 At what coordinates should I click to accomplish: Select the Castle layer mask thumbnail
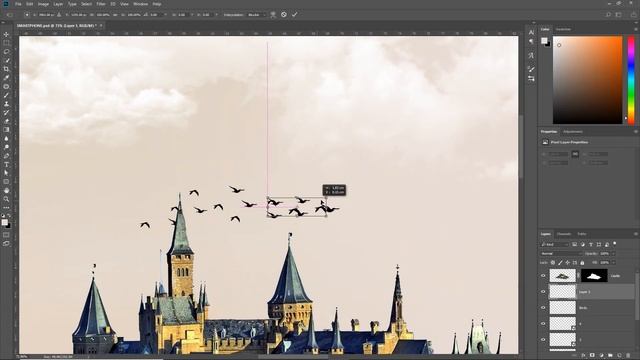594,276
